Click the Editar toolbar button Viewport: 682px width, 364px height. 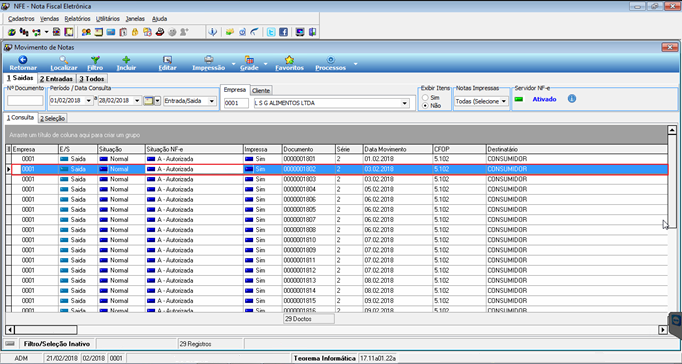click(x=167, y=63)
